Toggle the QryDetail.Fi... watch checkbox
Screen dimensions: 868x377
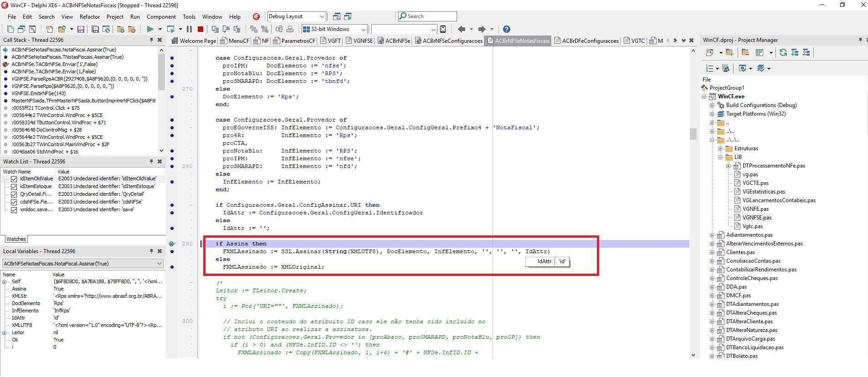coord(14,194)
